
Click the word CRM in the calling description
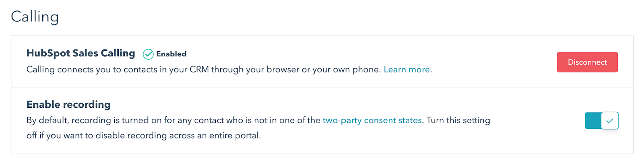coord(199,70)
